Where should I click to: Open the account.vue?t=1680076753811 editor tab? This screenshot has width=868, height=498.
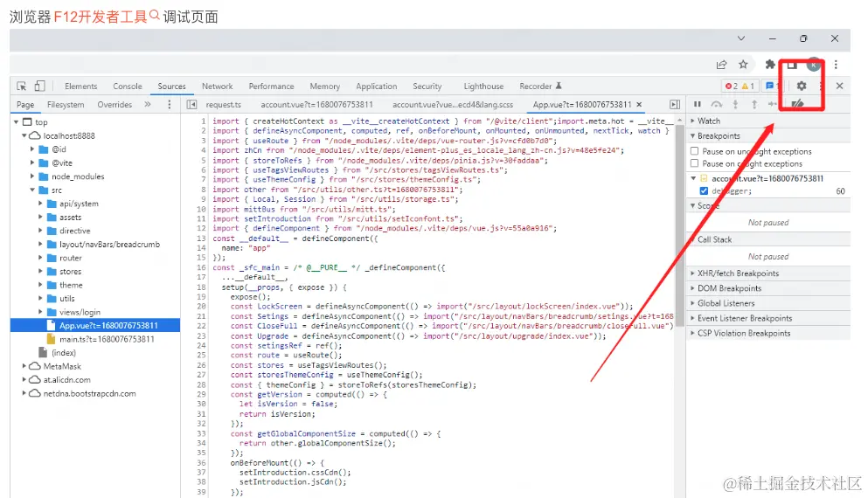(x=316, y=105)
